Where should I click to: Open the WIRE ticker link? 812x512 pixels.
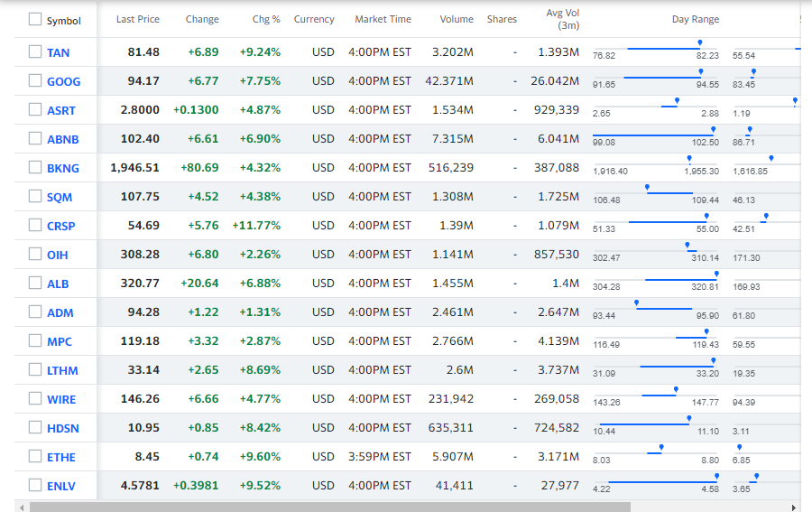coord(61,399)
